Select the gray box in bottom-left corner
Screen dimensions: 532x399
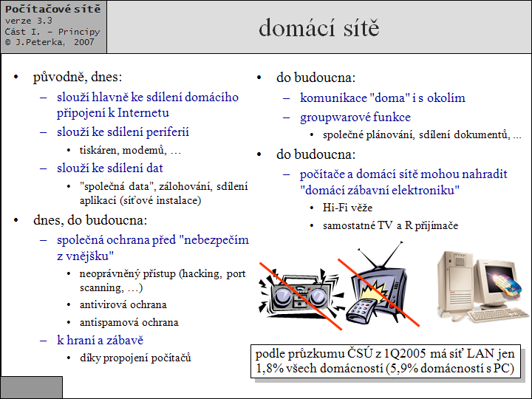31,387
